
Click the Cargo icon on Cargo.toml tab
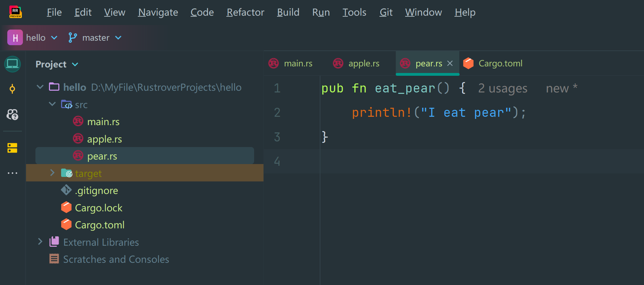pyautogui.click(x=468, y=63)
